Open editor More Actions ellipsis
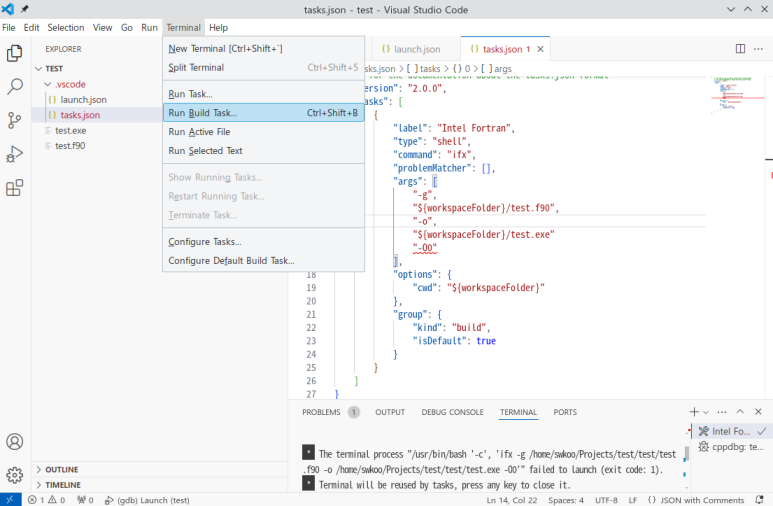Image resolution: width=773 pixels, height=506 pixels. coord(758,48)
